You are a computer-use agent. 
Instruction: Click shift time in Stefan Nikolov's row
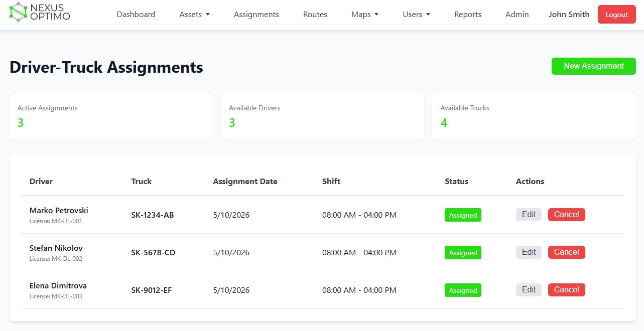[359, 253]
